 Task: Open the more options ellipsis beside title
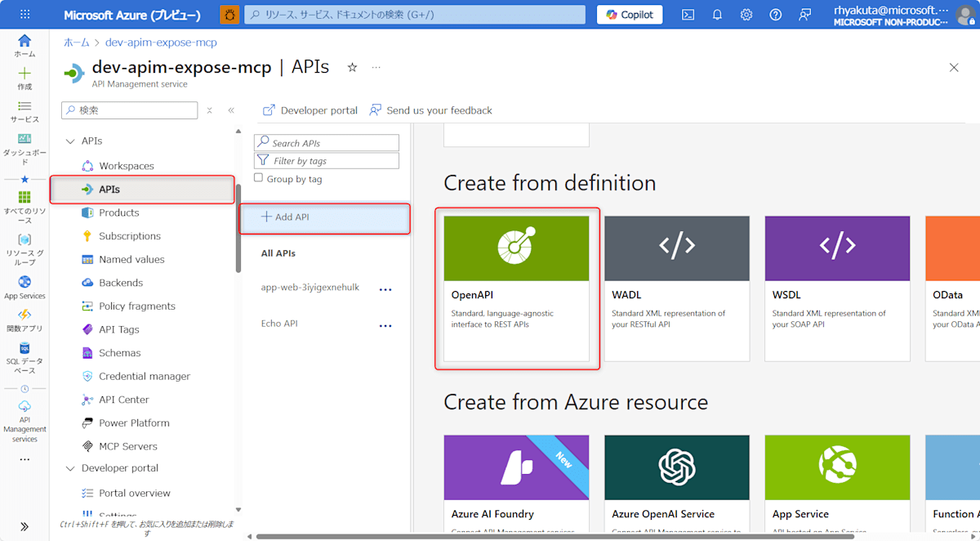(376, 67)
